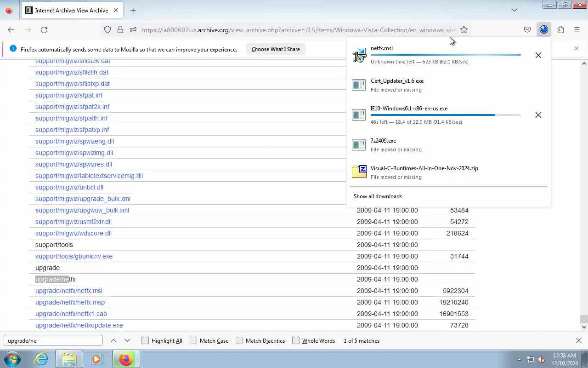
Task: Click the Firefox View icon
Action: pyautogui.click(x=9, y=10)
